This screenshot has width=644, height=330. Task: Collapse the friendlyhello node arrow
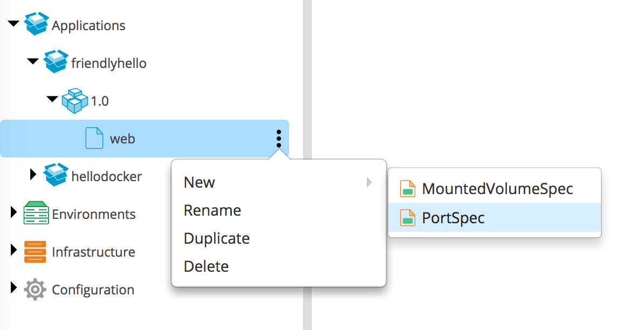tap(33, 62)
